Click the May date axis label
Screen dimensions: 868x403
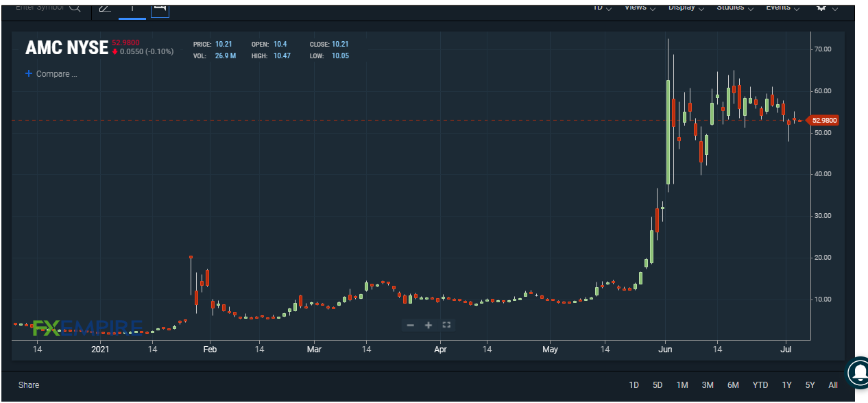tap(551, 350)
